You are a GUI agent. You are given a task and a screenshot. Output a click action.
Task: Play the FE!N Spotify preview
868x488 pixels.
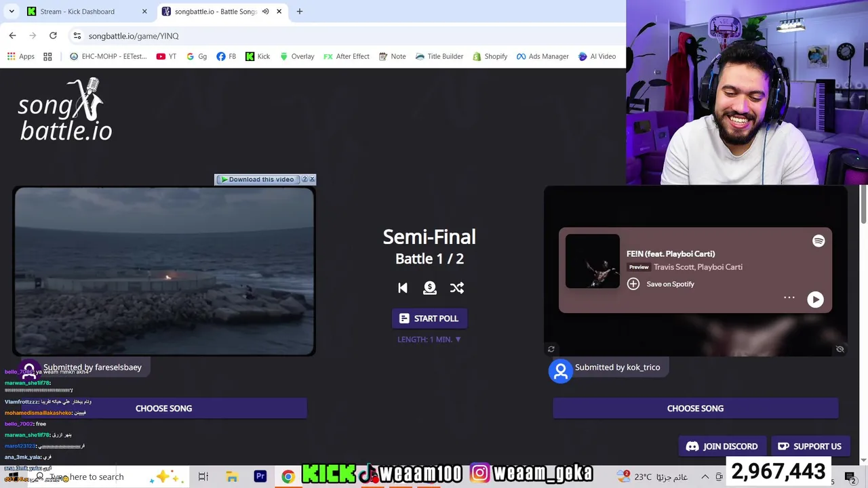click(x=815, y=300)
